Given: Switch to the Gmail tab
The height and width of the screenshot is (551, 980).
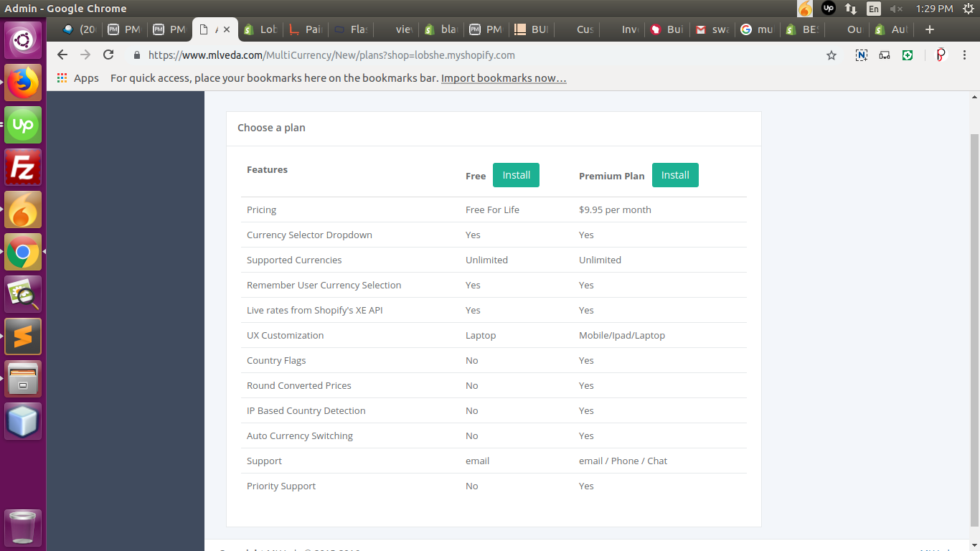Looking at the screenshot, I should click(710, 29).
